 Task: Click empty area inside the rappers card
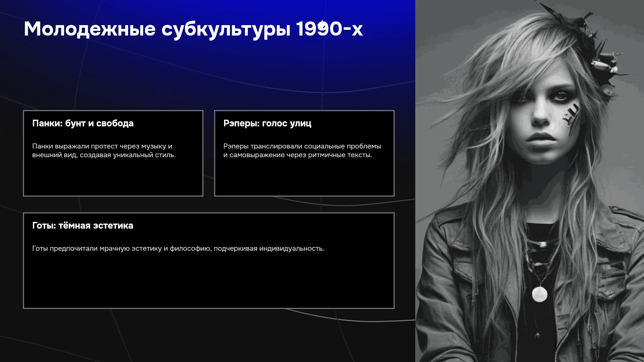click(x=304, y=178)
